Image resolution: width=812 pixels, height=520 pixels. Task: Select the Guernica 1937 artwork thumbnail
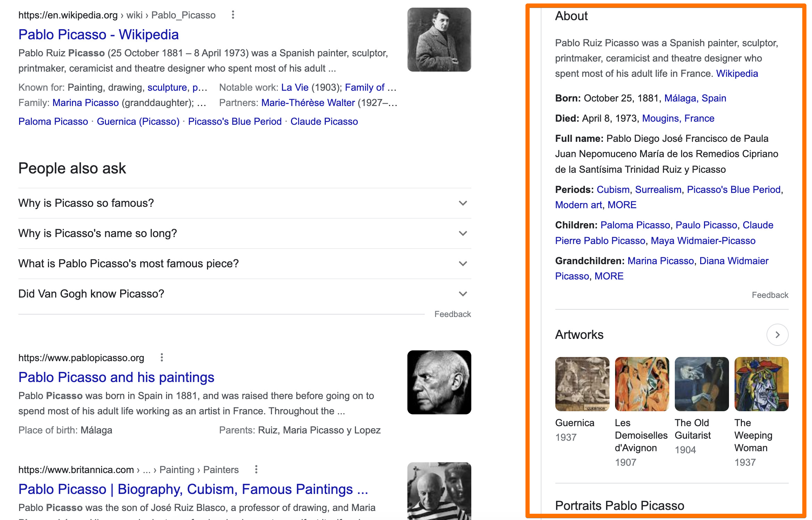tap(582, 384)
